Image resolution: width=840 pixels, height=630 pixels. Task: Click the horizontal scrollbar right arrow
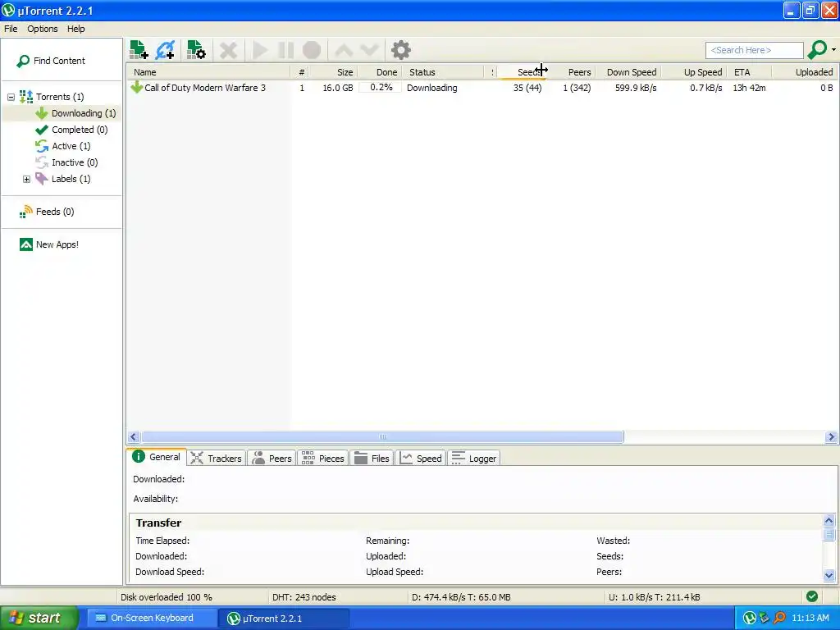[x=831, y=437]
